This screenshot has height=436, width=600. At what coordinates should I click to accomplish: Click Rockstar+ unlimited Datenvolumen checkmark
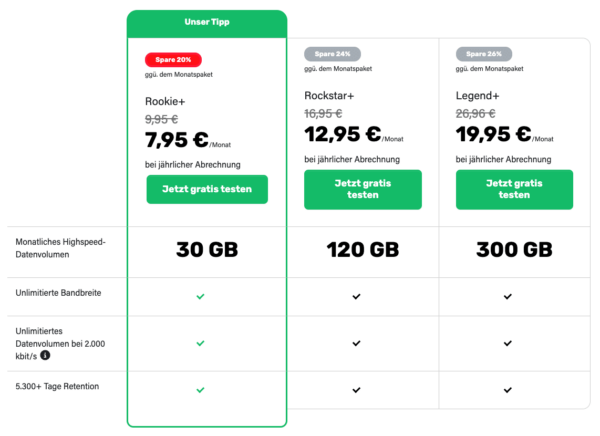[x=355, y=343]
